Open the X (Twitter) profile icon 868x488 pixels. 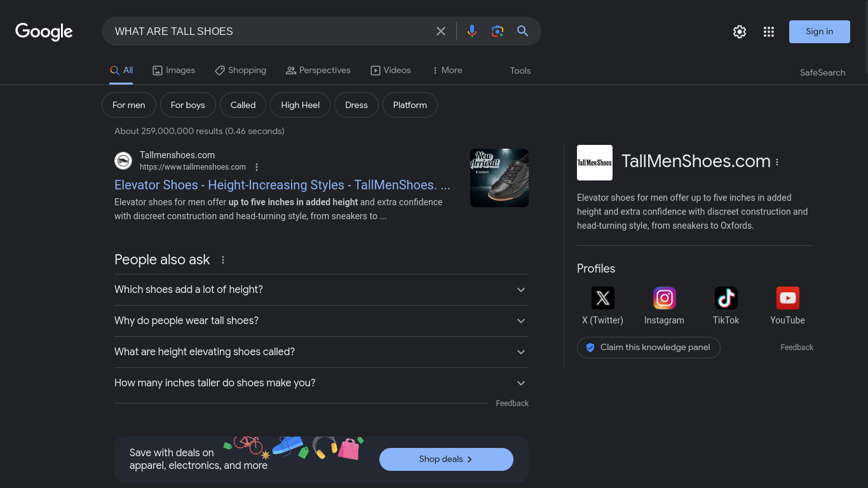(603, 298)
